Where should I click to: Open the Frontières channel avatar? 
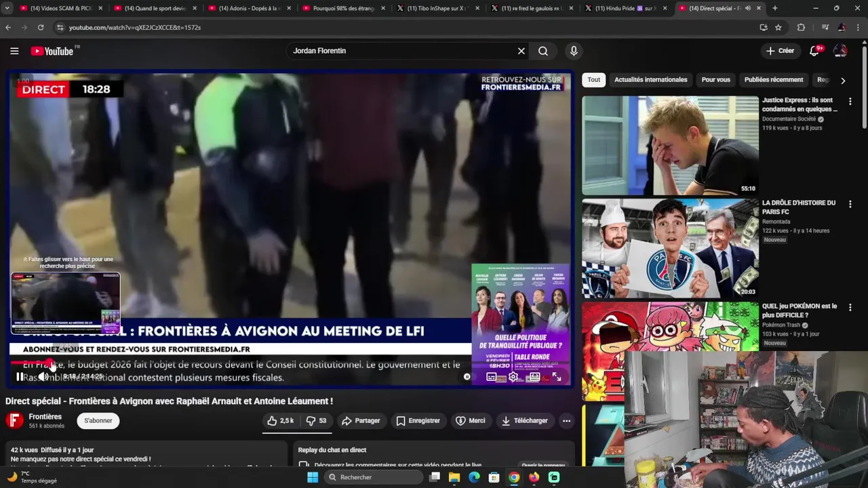coord(14,420)
